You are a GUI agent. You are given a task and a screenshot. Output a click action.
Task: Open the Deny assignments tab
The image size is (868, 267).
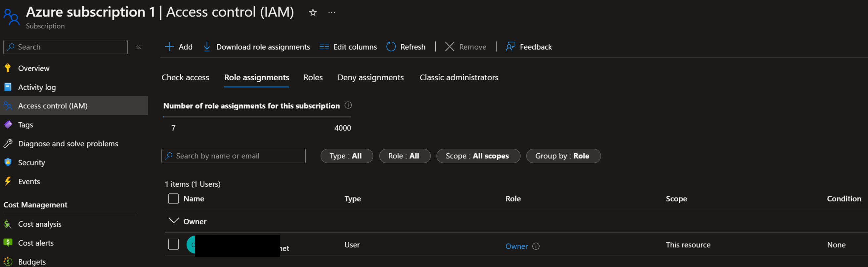point(370,77)
